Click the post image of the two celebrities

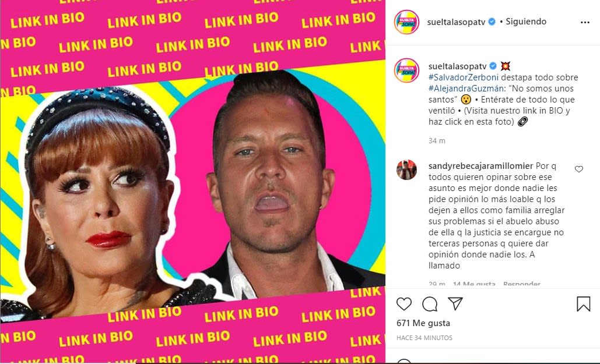tap(192, 182)
